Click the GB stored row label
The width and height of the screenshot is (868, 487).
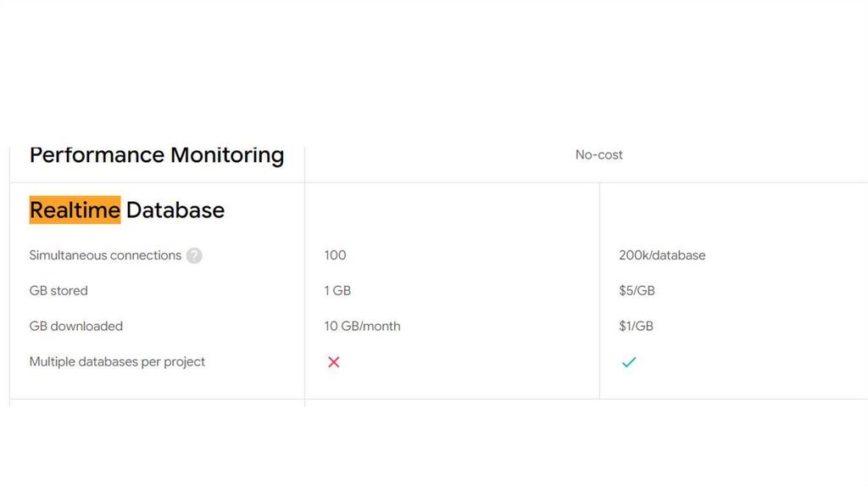point(58,291)
